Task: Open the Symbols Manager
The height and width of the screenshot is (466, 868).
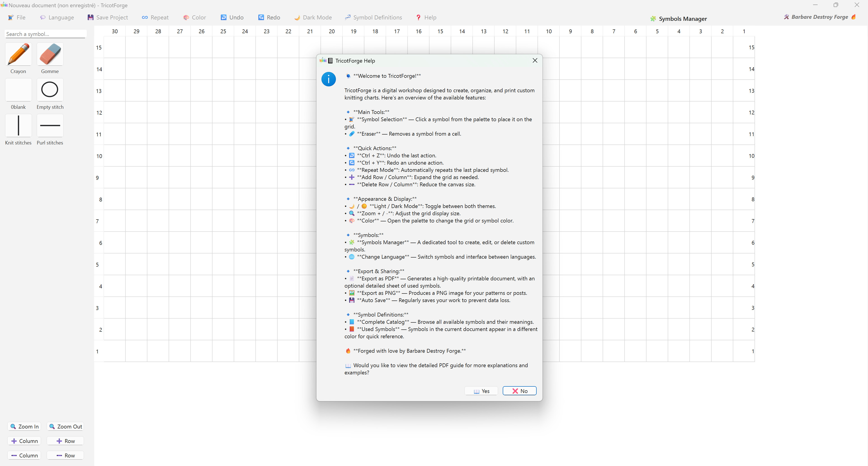Action: pyautogui.click(x=679, y=19)
